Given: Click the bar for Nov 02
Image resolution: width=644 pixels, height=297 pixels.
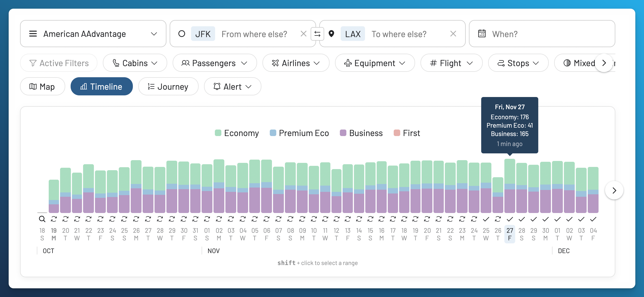Looking at the screenshot, I should click(219, 186).
